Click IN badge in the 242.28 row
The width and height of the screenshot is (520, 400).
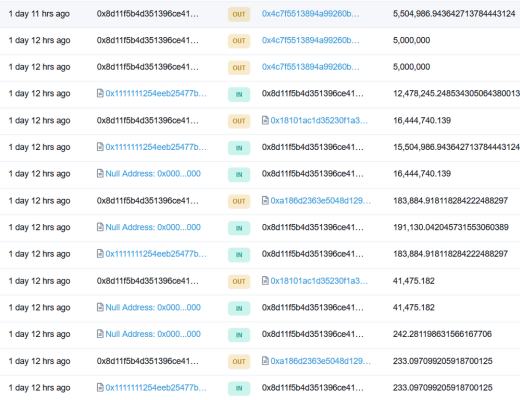tap(239, 335)
